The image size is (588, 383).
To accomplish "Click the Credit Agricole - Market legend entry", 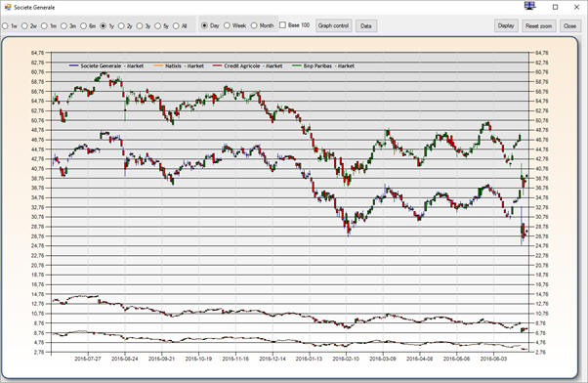I will [x=247, y=66].
